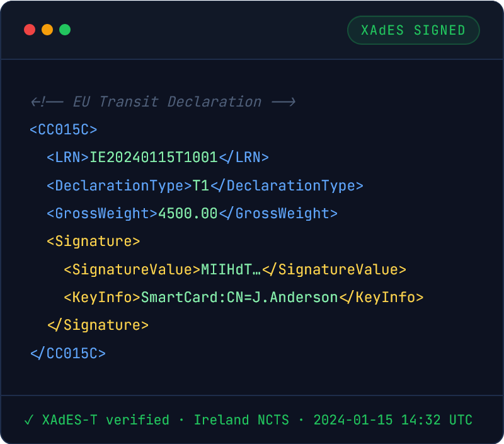Collapse the opening Signature tag
The image size is (504, 444).
click(x=93, y=241)
